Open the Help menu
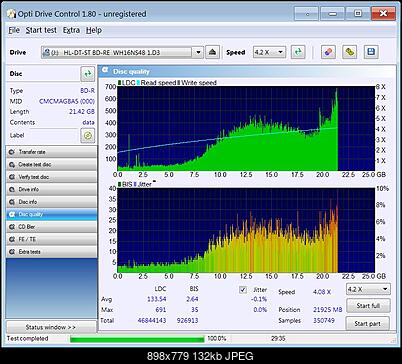 pyautogui.click(x=94, y=30)
